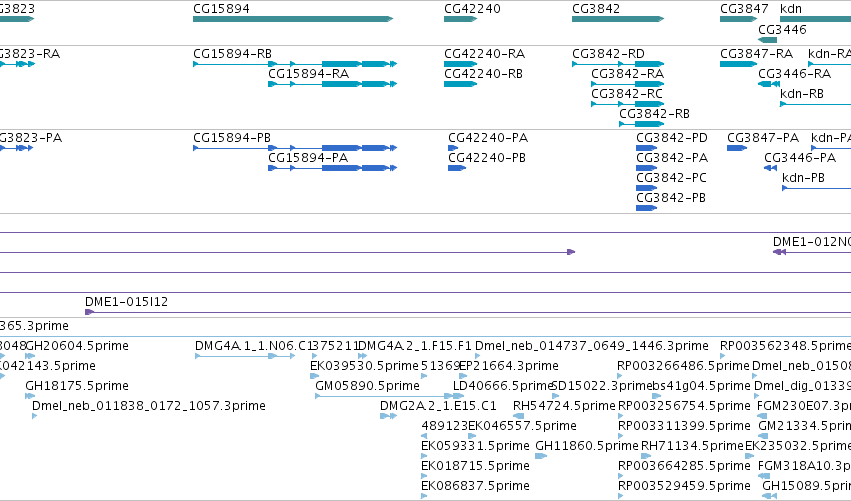Select EST RP003256754.5prime
The height and width of the screenshot is (501, 851).
(684, 406)
